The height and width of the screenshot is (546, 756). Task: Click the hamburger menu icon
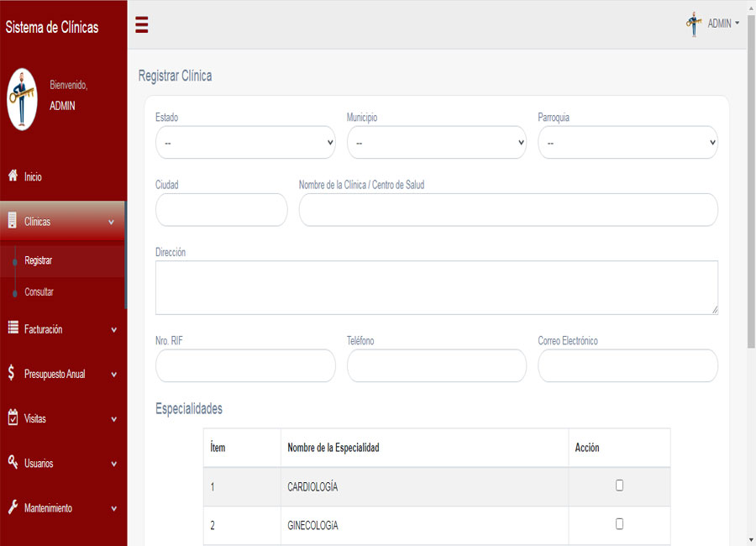click(142, 25)
